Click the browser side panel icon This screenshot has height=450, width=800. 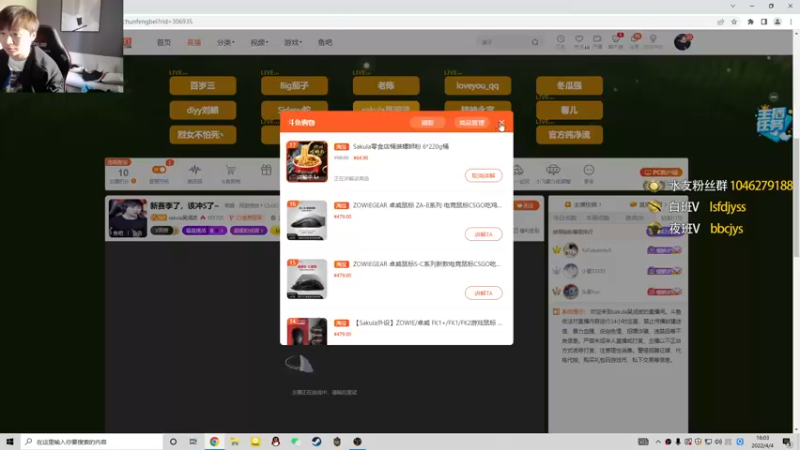point(764,21)
